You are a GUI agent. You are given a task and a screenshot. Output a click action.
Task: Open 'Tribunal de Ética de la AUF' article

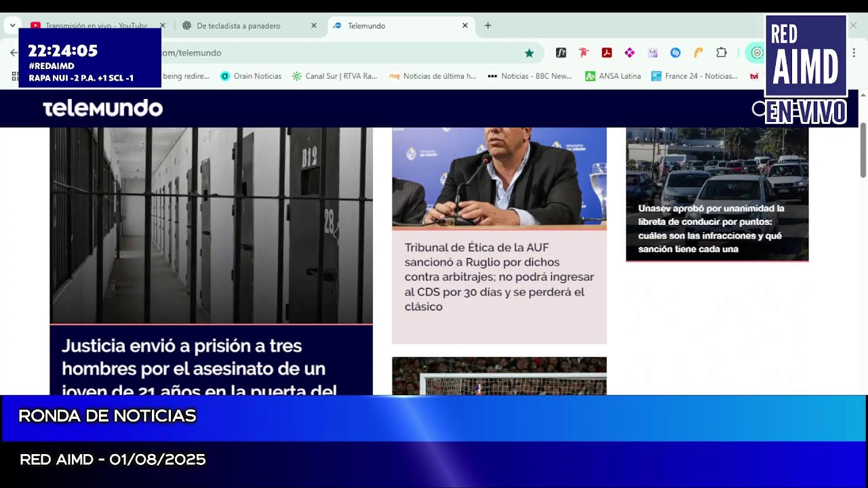[499, 277]
